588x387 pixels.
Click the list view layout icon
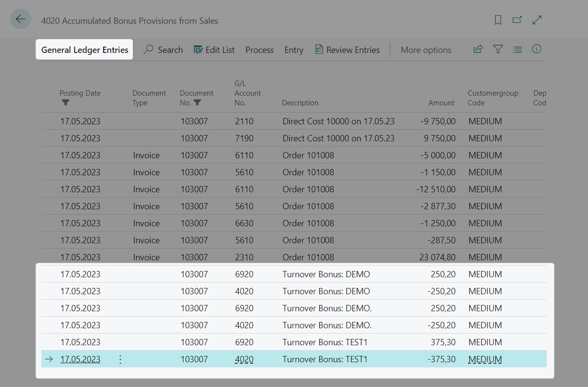518,49
